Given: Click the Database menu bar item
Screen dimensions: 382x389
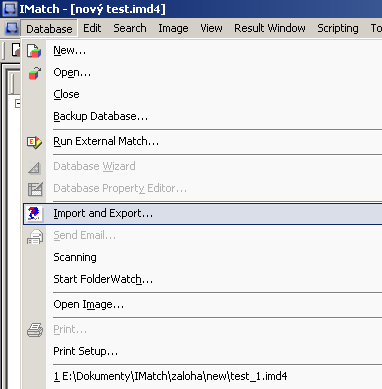Looking at the screenshot, I should [49, 29].
